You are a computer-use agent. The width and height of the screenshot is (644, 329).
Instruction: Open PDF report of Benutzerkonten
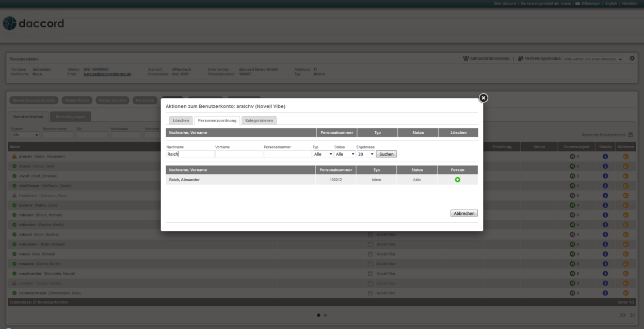coord(630,135)
